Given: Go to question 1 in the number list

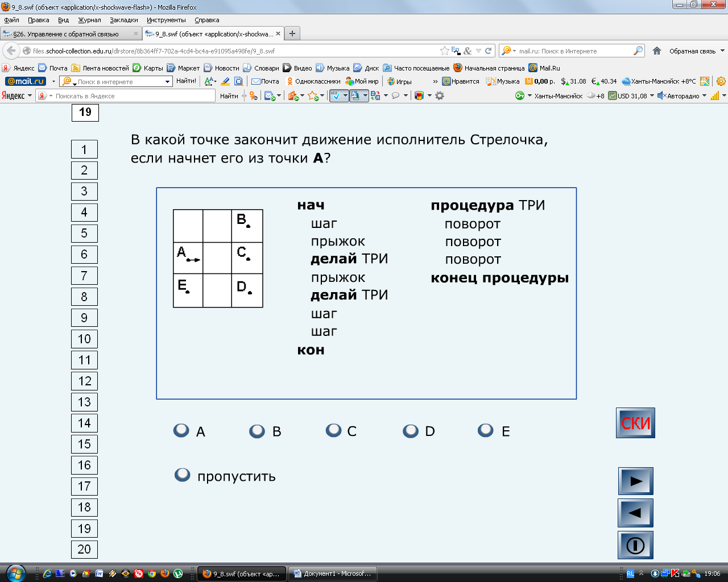Looking at the screenshot, I should (x=84, y=149).
